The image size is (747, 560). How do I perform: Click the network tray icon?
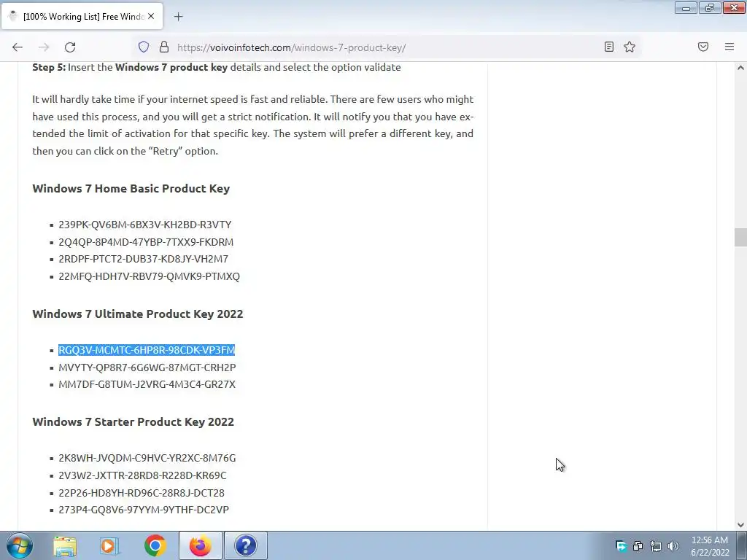pos(656,545)
